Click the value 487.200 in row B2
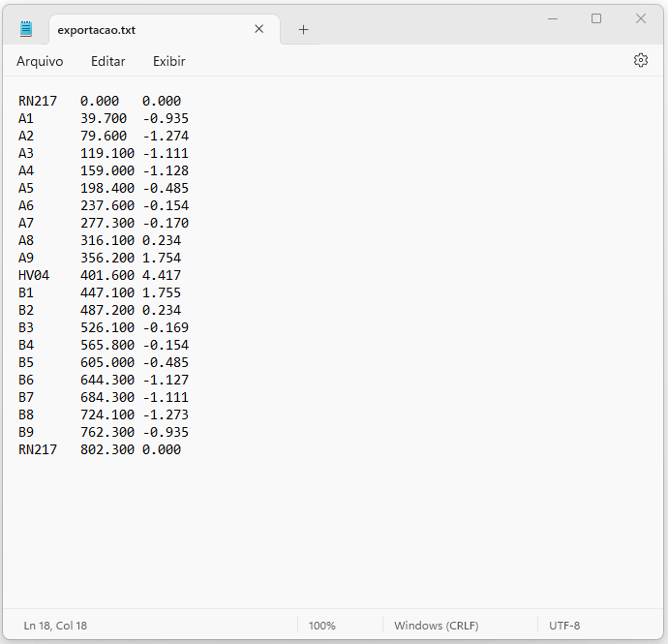The height and width of the screenshot is (644, 668). coord(107,310)
